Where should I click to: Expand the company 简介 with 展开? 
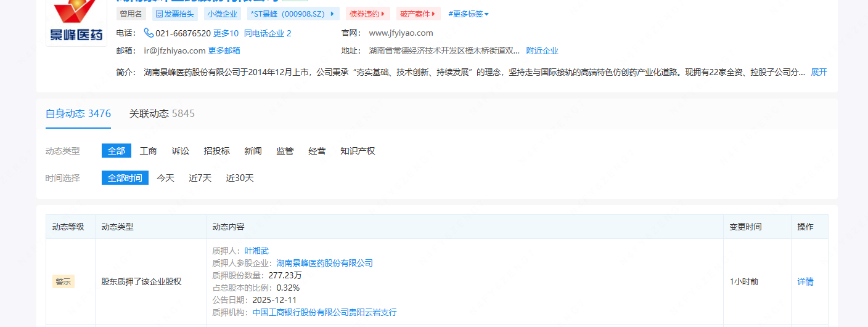(819, 72)
